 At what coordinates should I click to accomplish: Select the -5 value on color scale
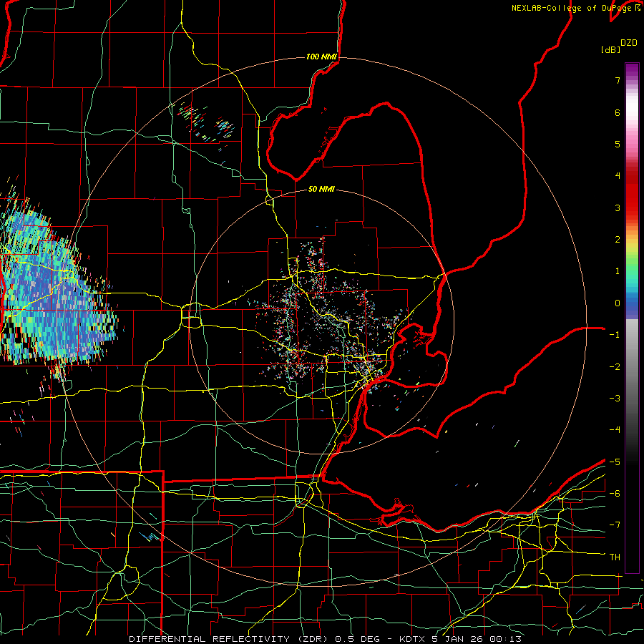click(615, 462)
